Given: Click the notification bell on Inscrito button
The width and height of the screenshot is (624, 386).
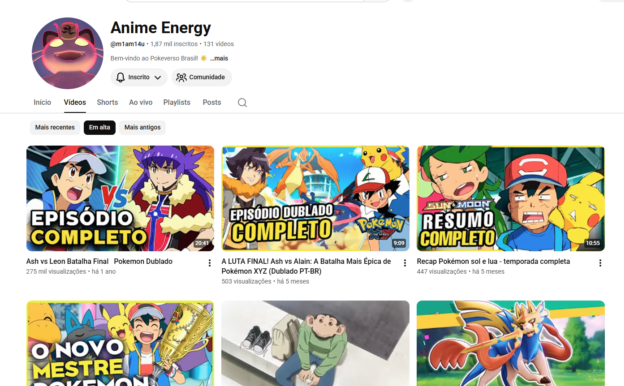Looking at the screenshot, I should [x=120, y=77].
